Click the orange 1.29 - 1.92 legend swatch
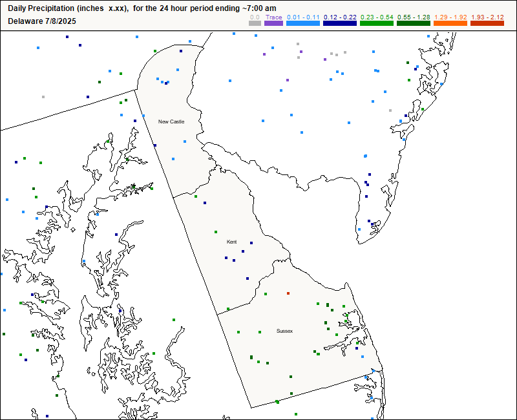The height and width of the screenshot is (420, 517). click(x=450, y=23)
